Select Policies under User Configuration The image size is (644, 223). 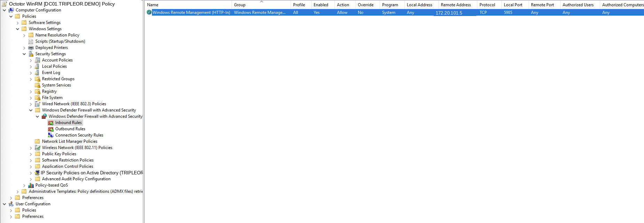coord(29,210)
